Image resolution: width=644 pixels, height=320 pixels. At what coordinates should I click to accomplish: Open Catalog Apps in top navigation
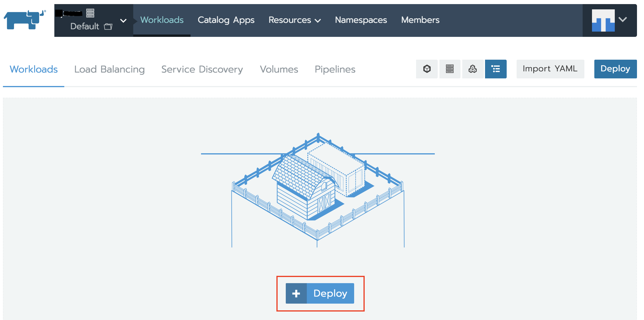(x=226, y=20)
